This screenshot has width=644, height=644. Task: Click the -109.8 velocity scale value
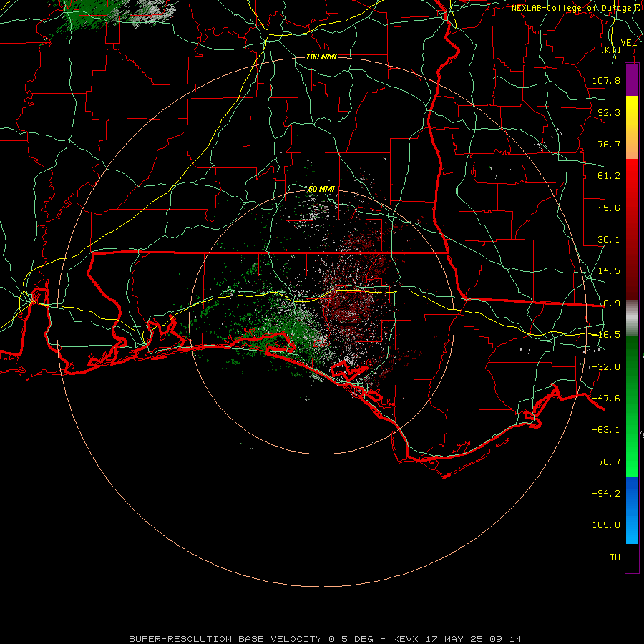[x=603, y=525]
